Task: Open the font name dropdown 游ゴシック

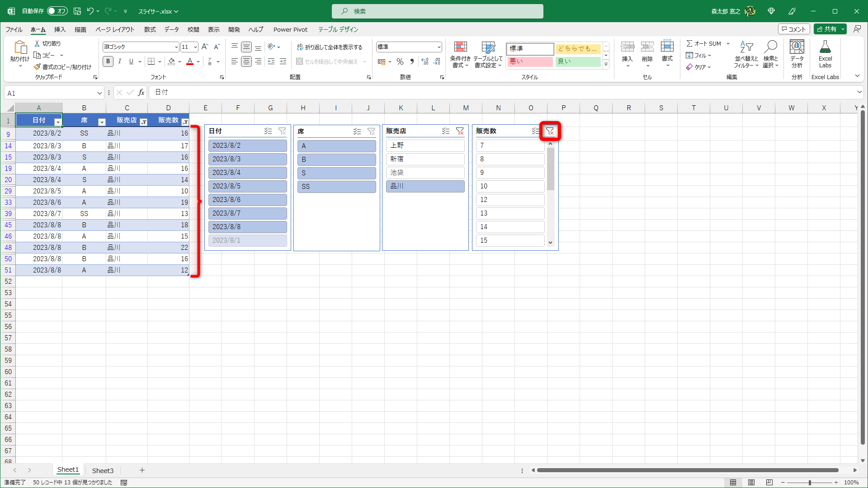Action: pos(176,47)
